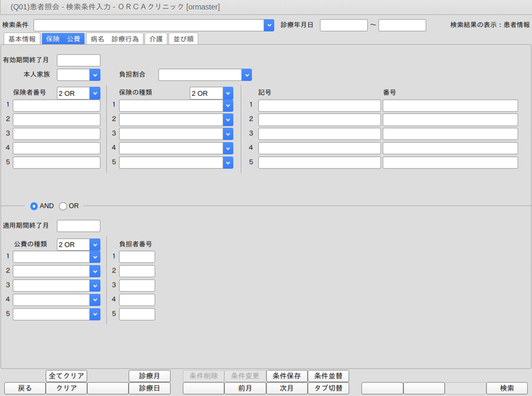Click 負担者番号 row 1 input field
Image resolution: width=532 pixels, height=396 pixels.
point(137,257)
